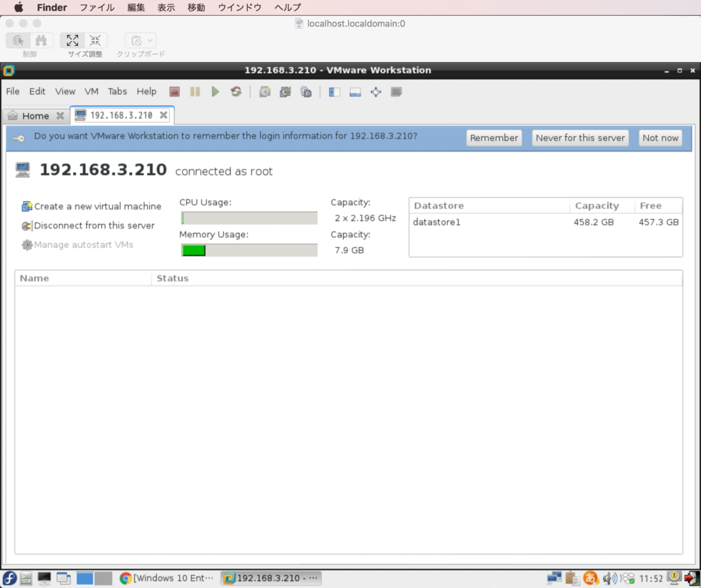Image resolution: width=701 pixels, height=588 pixels.
Task: Click the Dropbox tray icon
Action: (x=628, y=578)
